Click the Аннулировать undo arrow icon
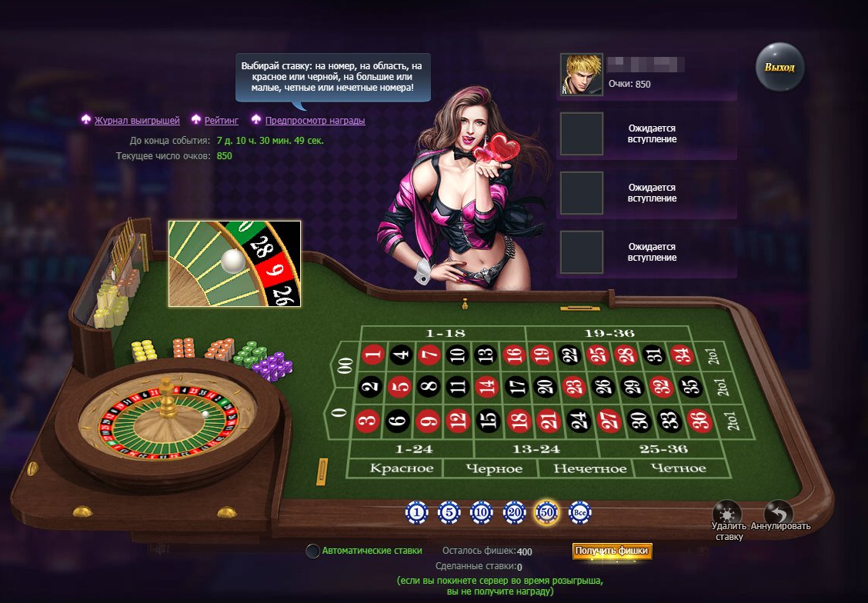 [x=778, y=511]
